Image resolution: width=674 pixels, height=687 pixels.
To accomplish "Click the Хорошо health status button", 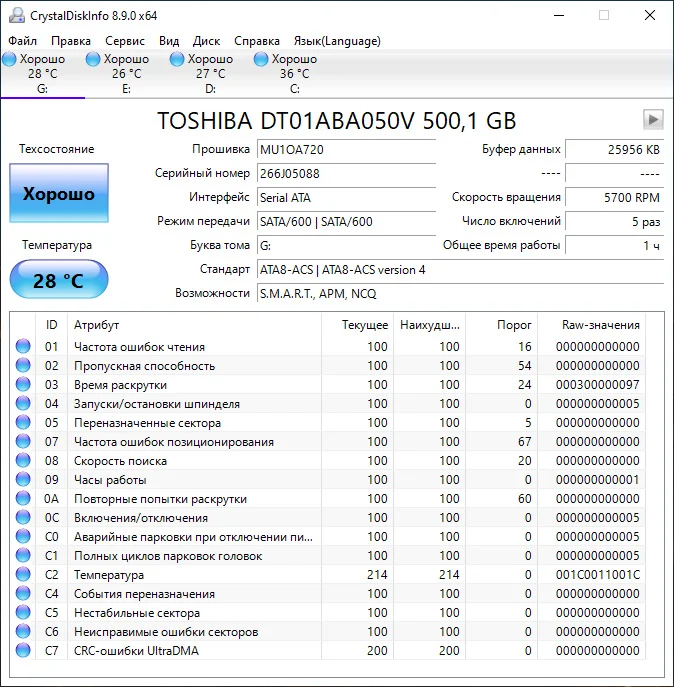I will 59,193.
